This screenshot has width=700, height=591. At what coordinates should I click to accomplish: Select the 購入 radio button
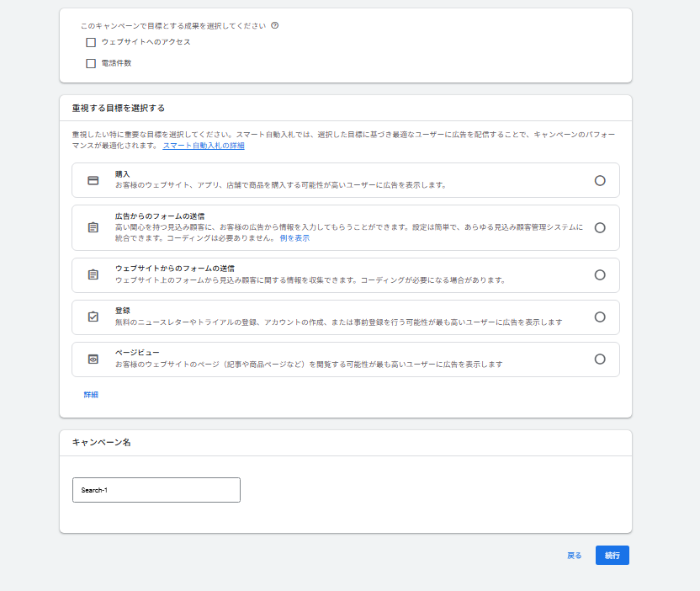point(600,179)
